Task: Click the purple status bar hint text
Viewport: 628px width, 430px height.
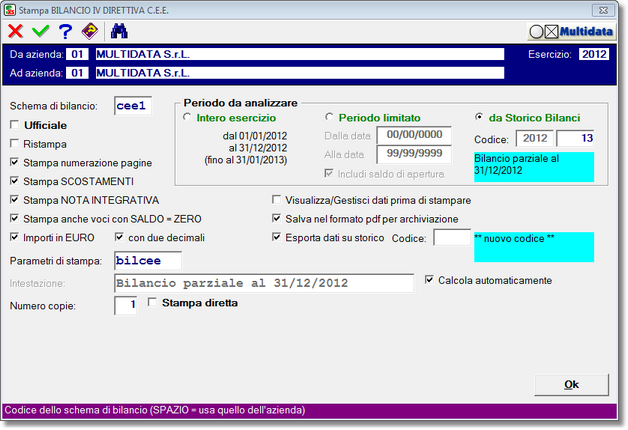Action: [x=155, y=410]
